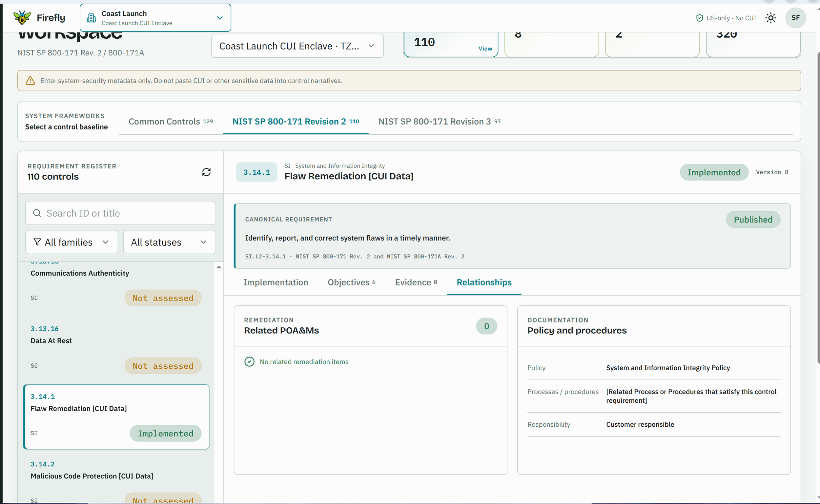Select Communications Authenticity control row
The height and width of the screenshot is (504, 820).
coord(116,287)
